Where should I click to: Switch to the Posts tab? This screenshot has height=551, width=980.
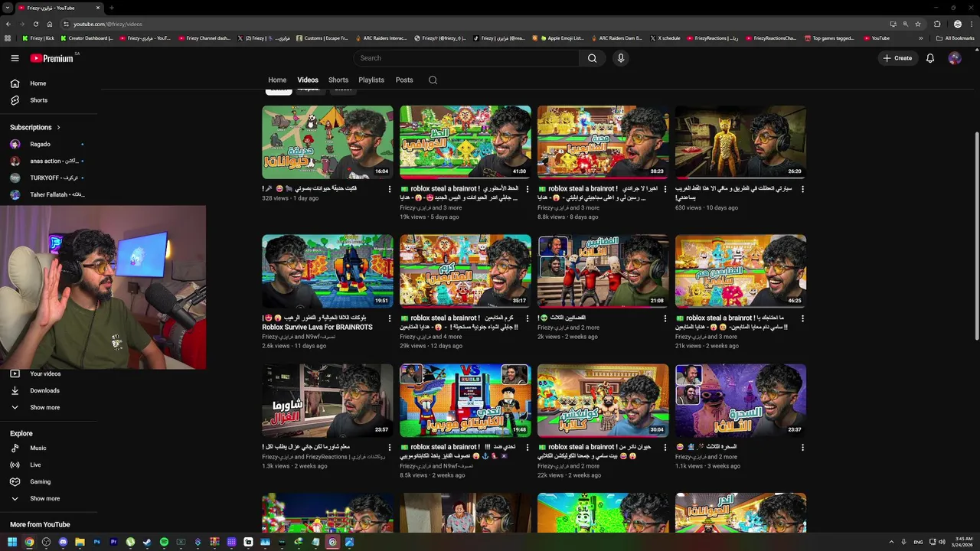(404, 80)
